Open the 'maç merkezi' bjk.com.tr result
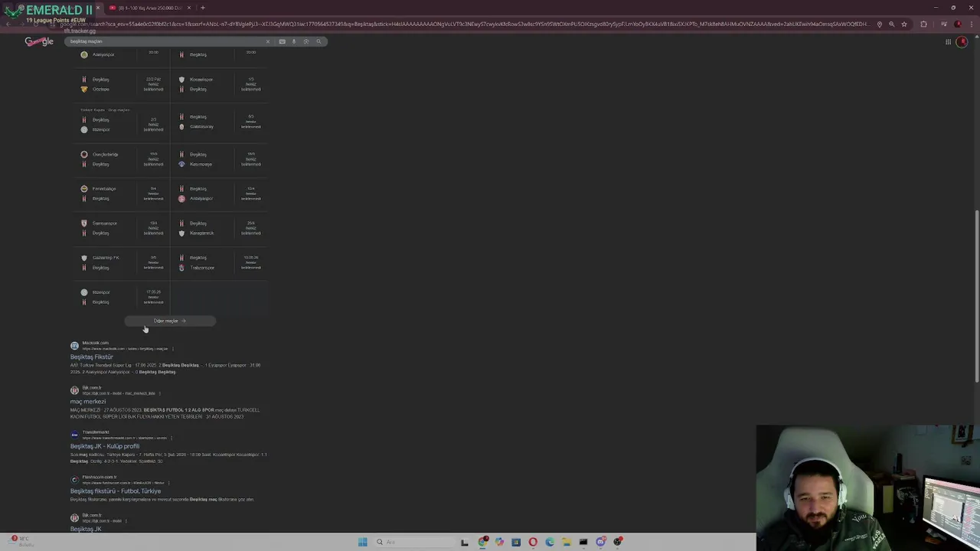 88,401
